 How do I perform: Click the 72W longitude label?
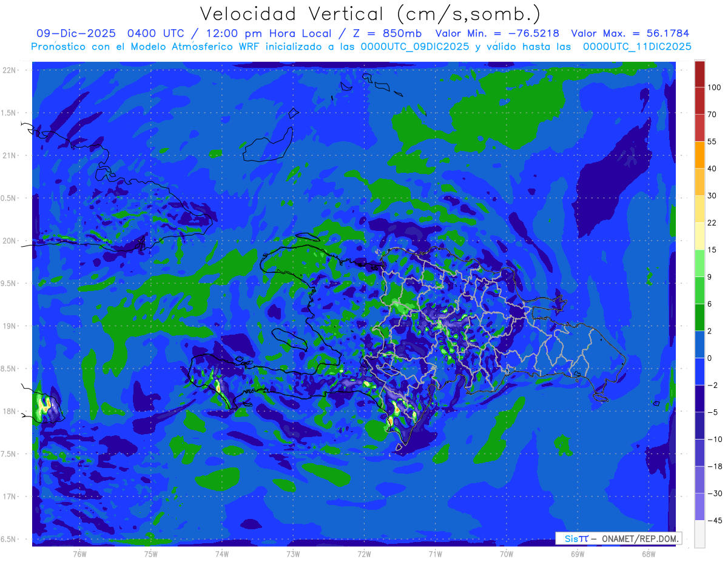click(364, 554)
